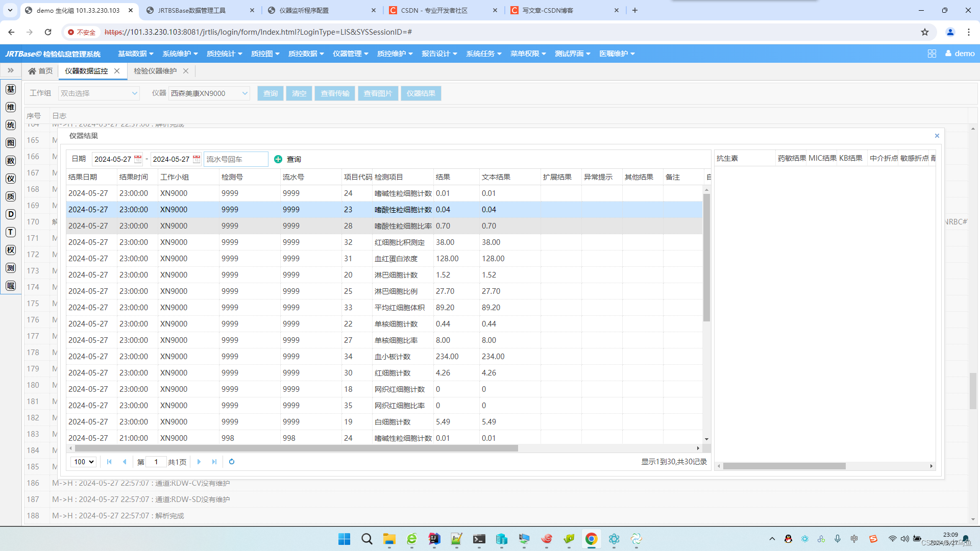Click the results grid vertical scrollbar
This screenshot has width=980, height=551.
[x=707, y=258]
